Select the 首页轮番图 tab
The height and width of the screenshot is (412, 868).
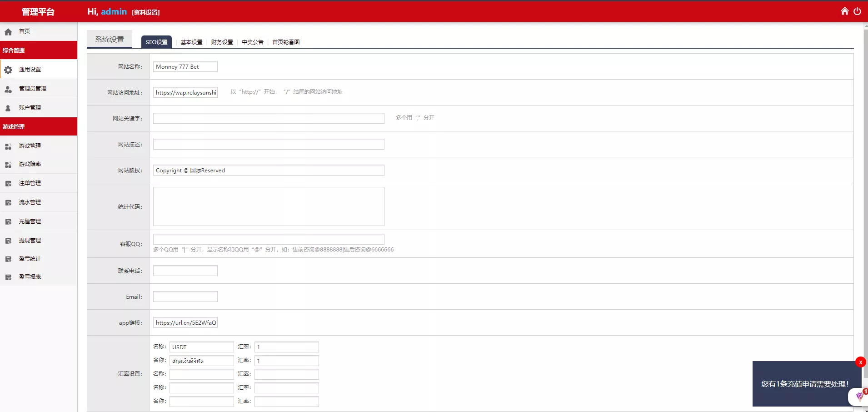[x=286, y=42]
